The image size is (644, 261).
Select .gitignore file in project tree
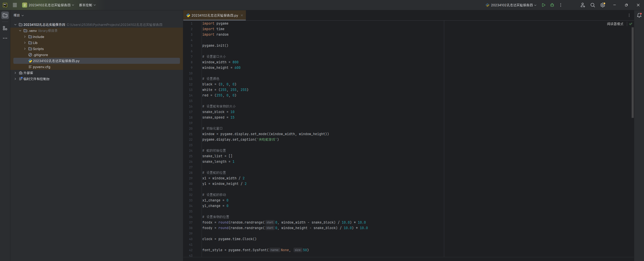tap(40, 55)
